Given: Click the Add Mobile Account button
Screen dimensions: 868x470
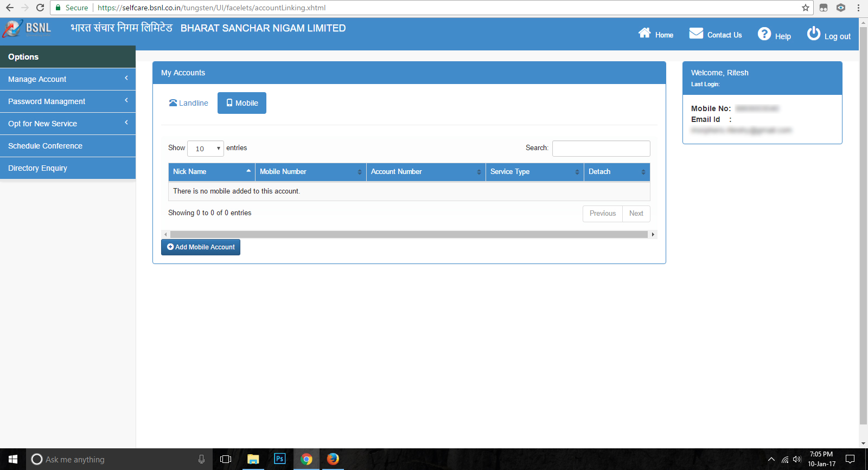Looking at the screenshot, I should pos(201,247).
